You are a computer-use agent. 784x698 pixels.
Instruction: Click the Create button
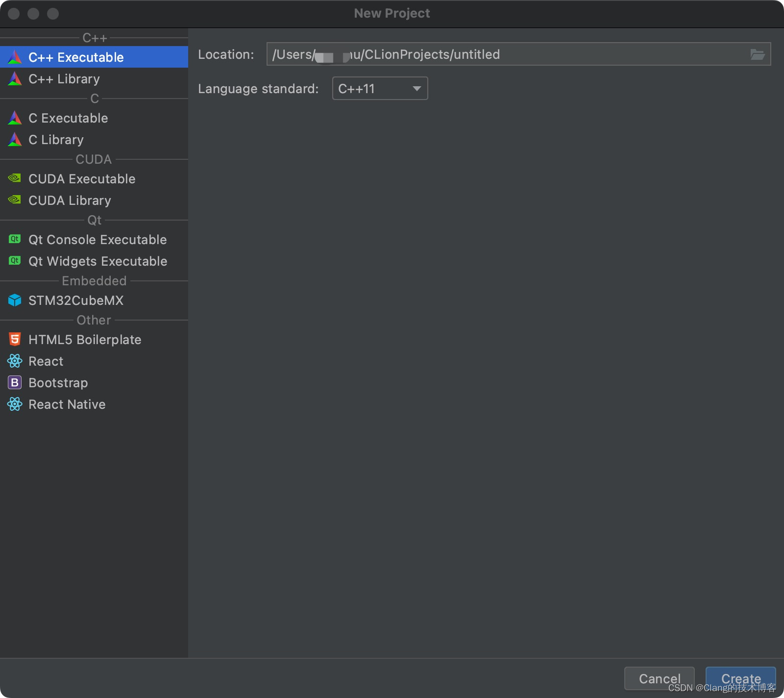[x=741, y=678]
